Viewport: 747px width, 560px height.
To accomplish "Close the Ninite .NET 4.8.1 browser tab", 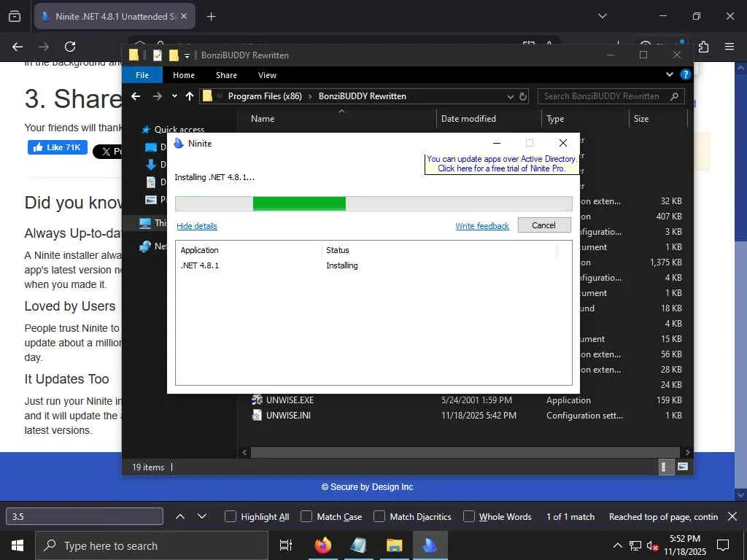I will pyautogui.click(x=184, y=16).
